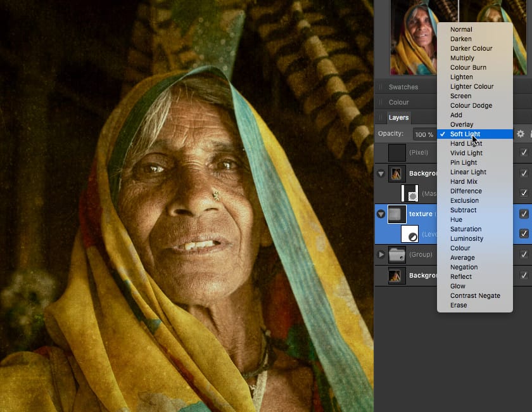Select the texture layer thumbnail
The image size is (532, 412).
pyautogui.click(x=398, y=214)
